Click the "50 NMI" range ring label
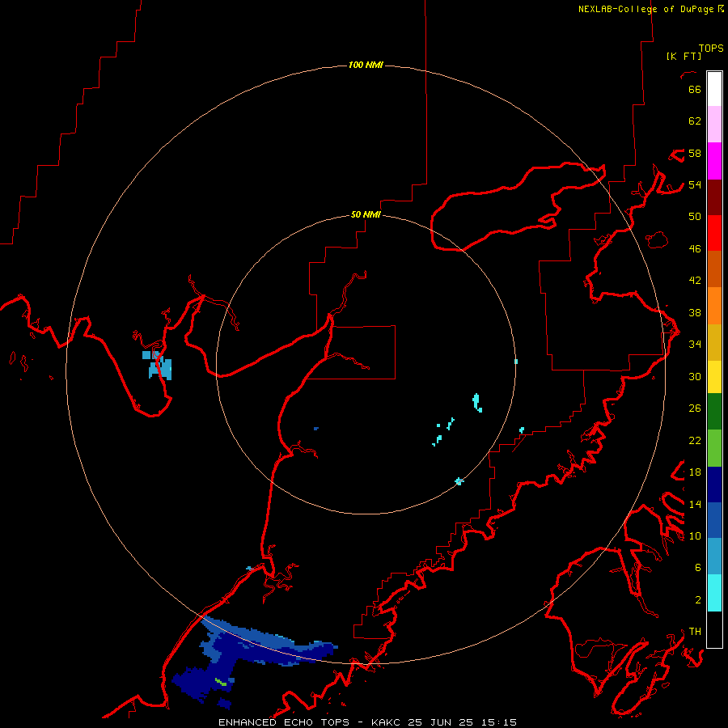 (x=366, y=214)
